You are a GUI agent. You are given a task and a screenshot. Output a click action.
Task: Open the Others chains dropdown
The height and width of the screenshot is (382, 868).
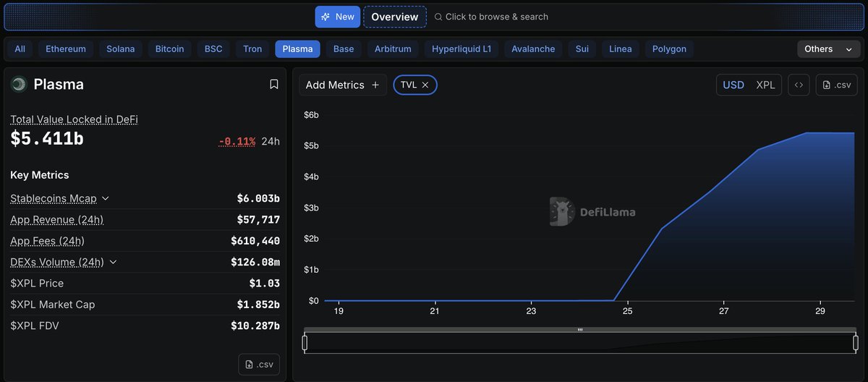829,49
